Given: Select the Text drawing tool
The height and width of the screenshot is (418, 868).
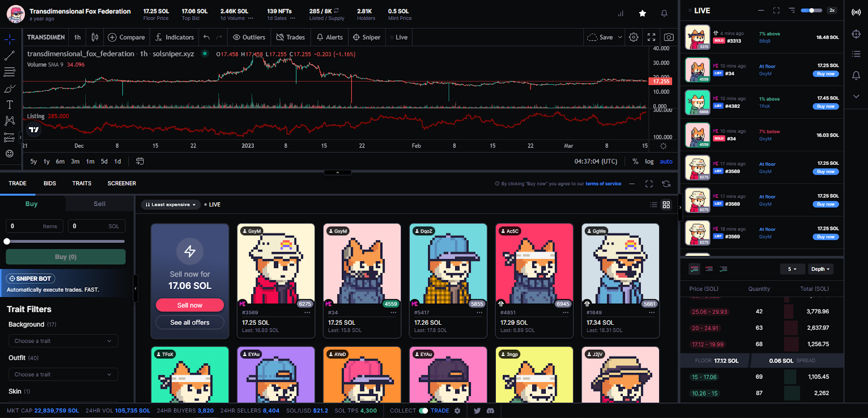Looking at the screenshot, I should [9, 105].
